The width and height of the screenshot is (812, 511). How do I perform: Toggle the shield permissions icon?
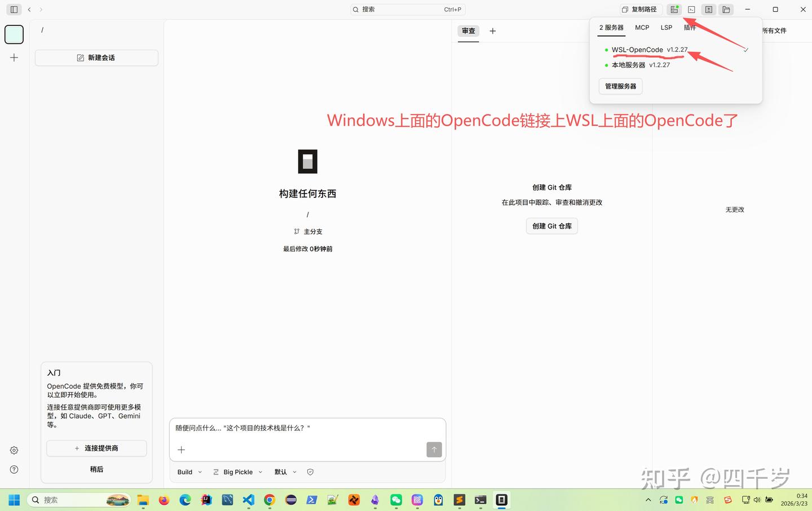(310, 472)
